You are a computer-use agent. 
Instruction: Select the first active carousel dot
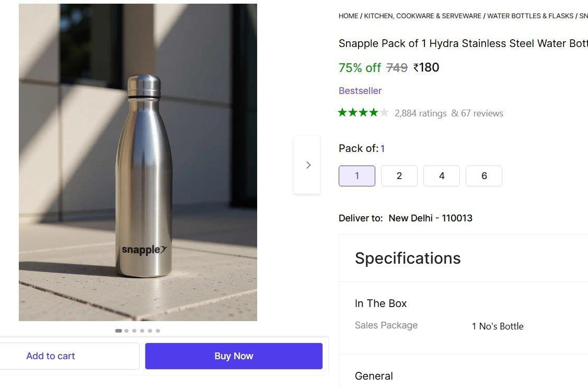[119, 331]
